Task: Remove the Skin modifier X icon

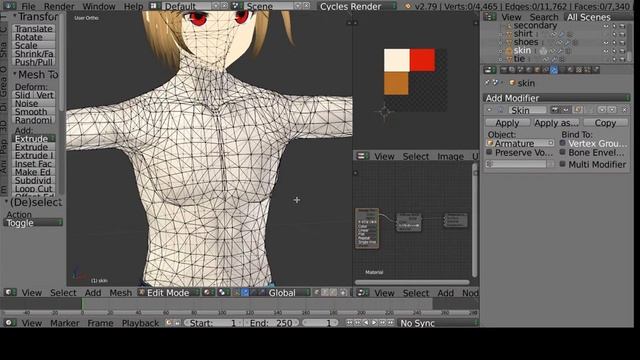Action: (x=624, y=110)
